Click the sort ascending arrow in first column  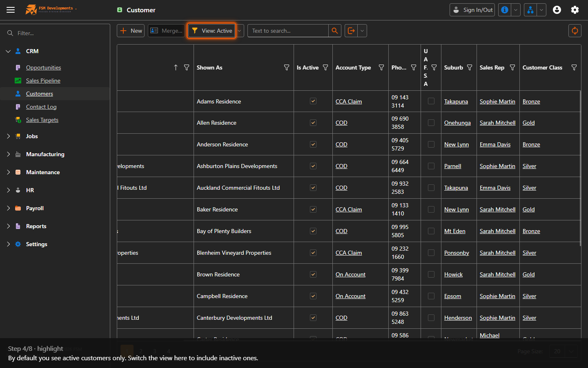click(176, 67)
